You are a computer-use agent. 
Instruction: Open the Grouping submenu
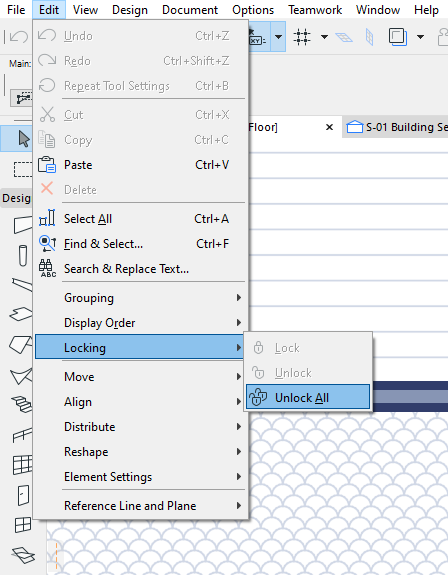[x=141, y=298]
